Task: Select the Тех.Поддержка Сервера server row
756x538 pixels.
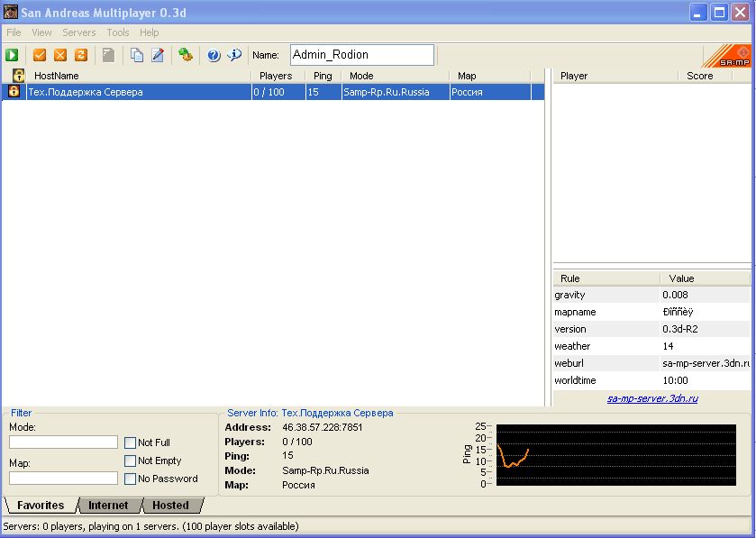Action: pos(273,92)
